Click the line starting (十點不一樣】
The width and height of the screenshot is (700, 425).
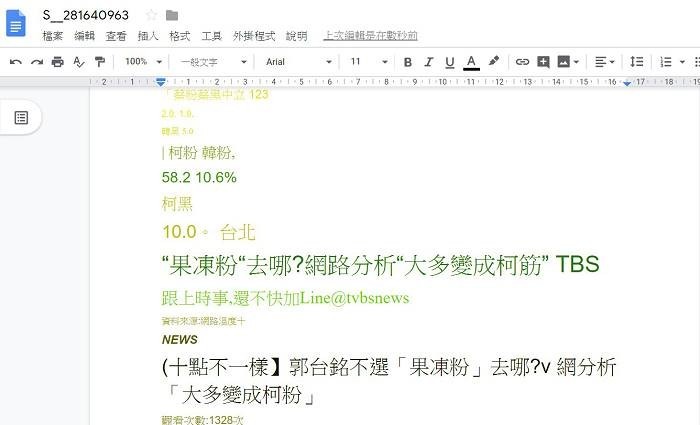(389, 367)
